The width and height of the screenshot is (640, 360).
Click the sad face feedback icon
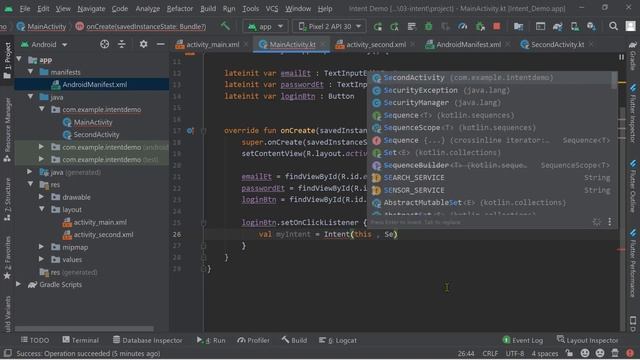click(600, 353)
